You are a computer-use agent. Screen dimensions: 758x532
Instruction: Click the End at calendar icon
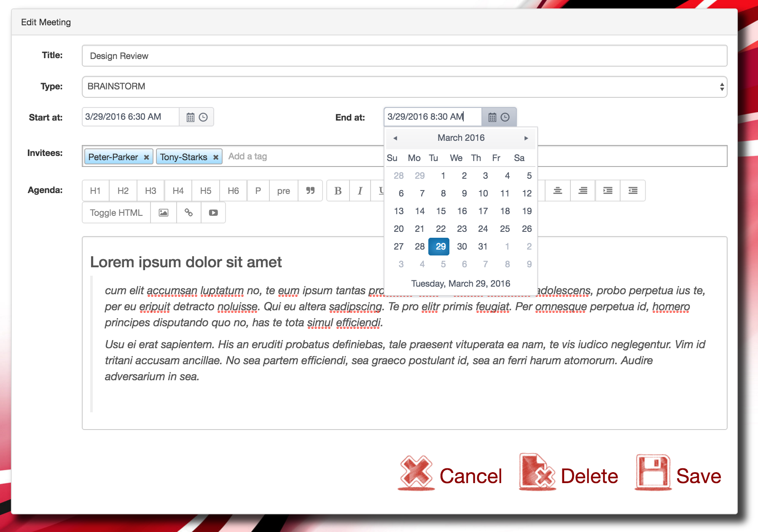pos(492,117)
